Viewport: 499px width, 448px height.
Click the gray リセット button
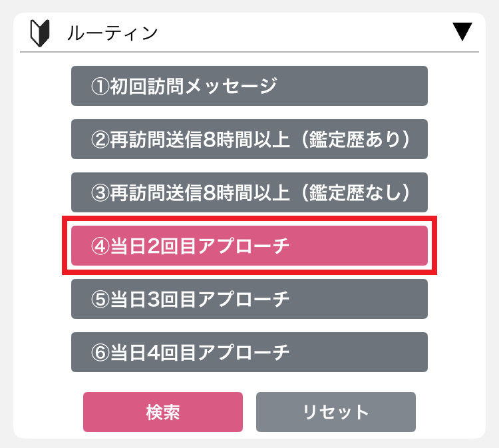coord(336,412)
